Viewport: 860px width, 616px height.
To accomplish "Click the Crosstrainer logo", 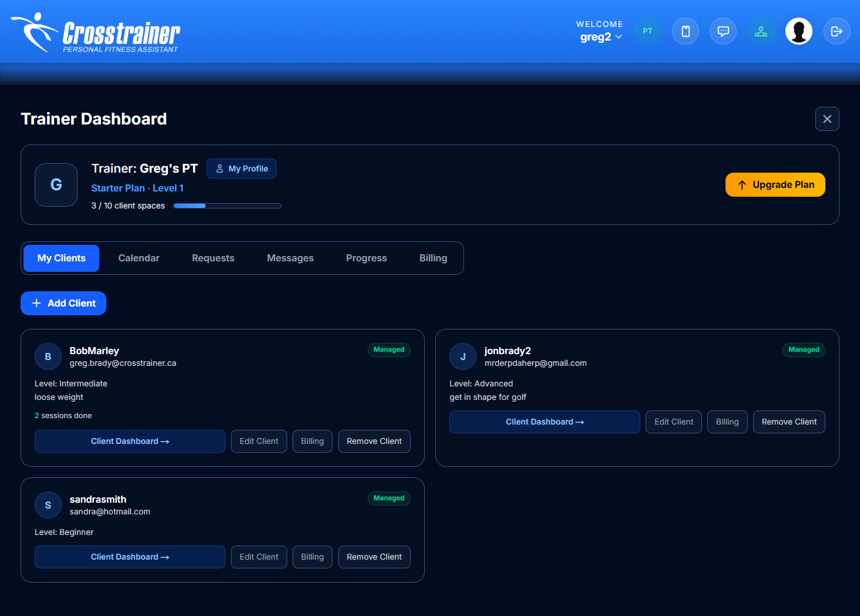I will (x=95, y=33).
